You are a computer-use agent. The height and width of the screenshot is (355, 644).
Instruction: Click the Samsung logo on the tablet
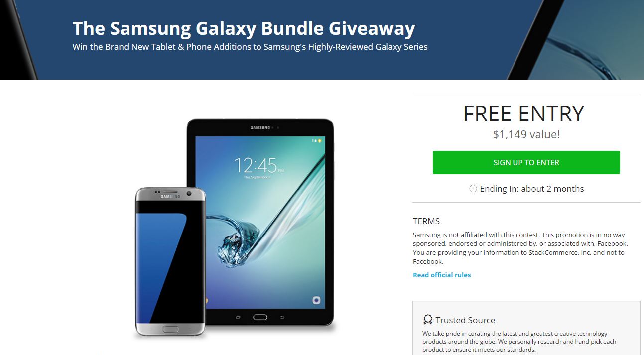[x=260, y=128]
